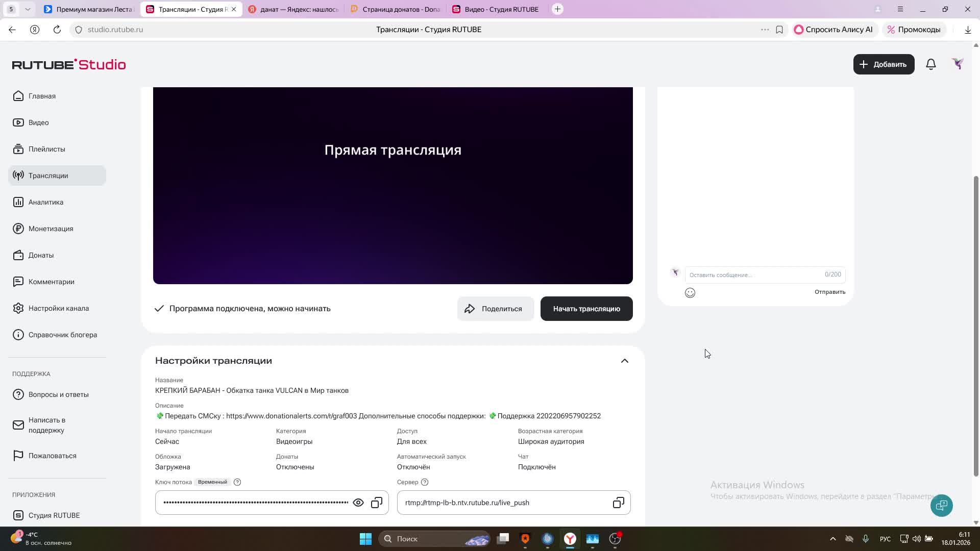Go to Аналитика in sidebar
This screenshot has height=551, width=980.
pyautogui.click(x=46, y=202)
